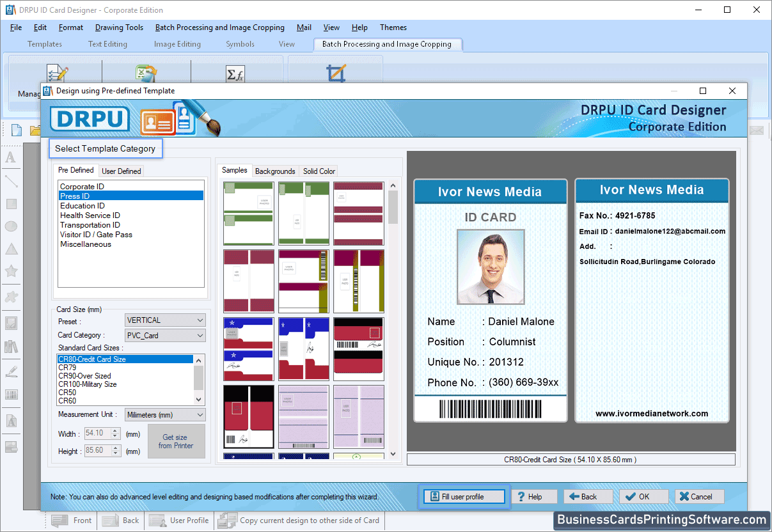This screenshot has height=532, width=772.
Task: Switch to the Templates ribbon tab
Action: tap(45, 44)
